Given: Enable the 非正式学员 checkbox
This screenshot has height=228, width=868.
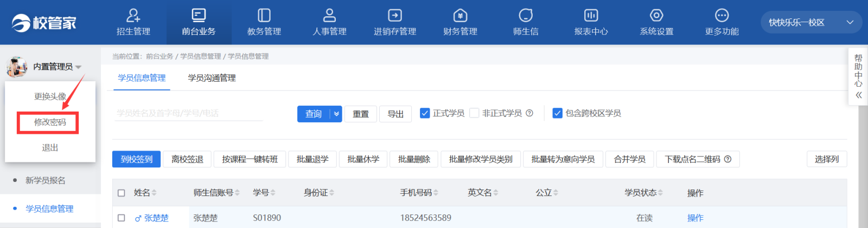Looking at the screenshot, I should point(474,113).
